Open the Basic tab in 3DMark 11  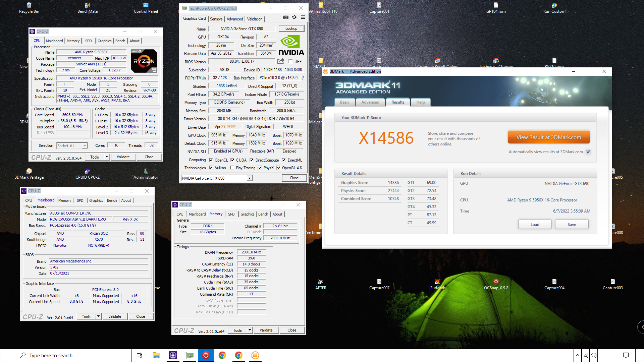pos(345,102)
